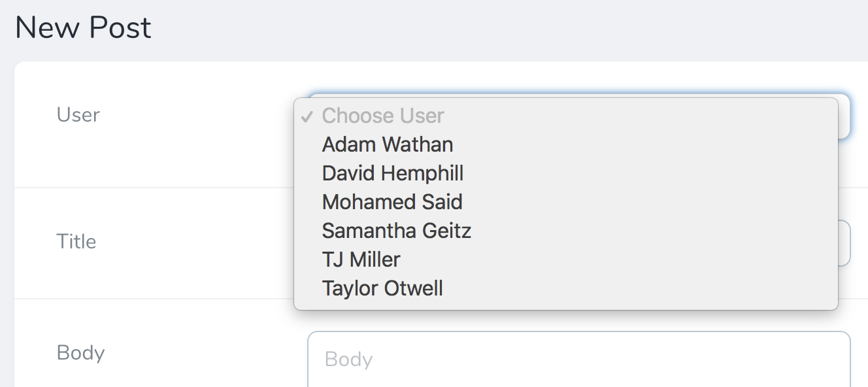Click the User field label
Screen dimensions: 868x387
coord(78,115)
